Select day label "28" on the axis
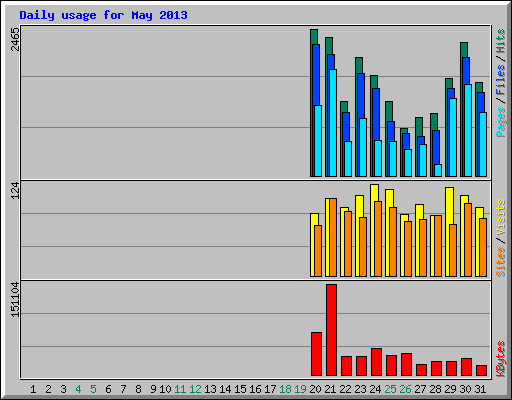The height and width of the screenshot is (400, 512). pyautogui.click(x=435, y=389)
